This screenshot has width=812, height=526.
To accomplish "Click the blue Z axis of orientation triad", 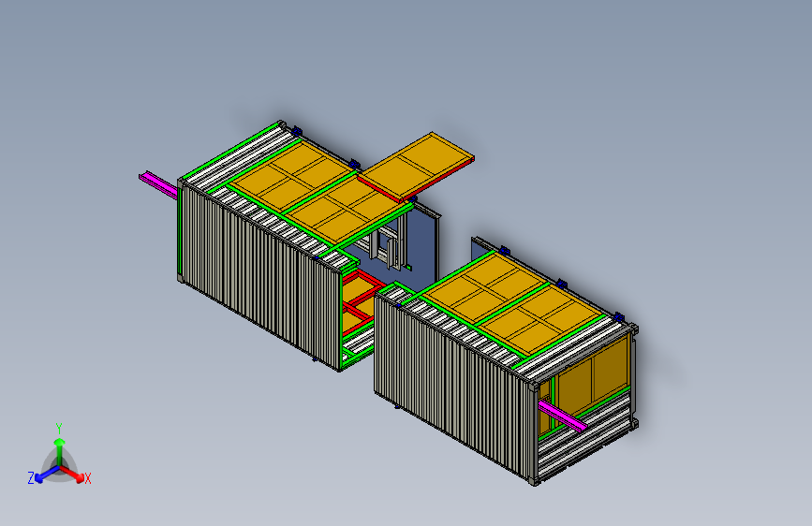I will (47, 475).
